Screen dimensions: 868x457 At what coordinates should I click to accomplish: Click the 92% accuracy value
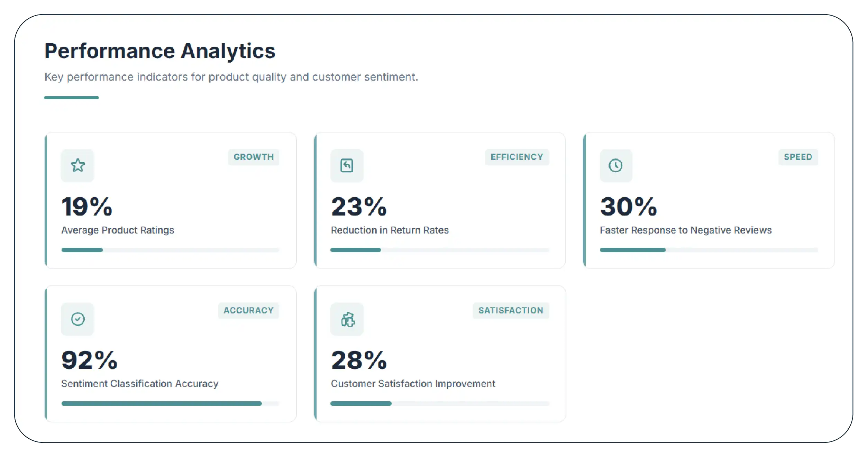click(89, 360)
